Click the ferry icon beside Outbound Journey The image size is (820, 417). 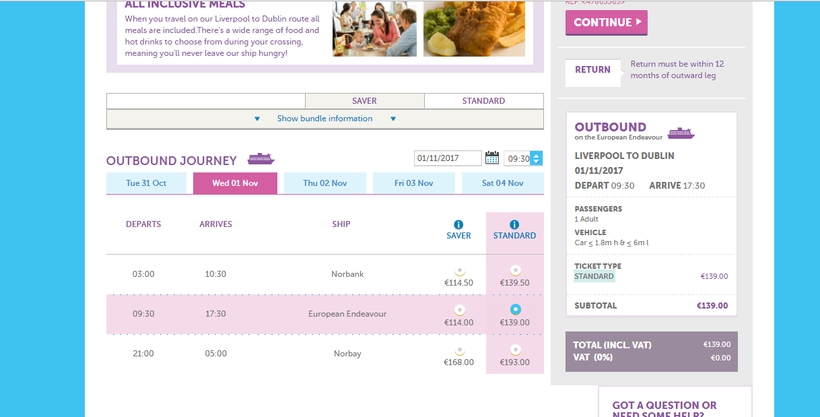click(x=261, y=159)
